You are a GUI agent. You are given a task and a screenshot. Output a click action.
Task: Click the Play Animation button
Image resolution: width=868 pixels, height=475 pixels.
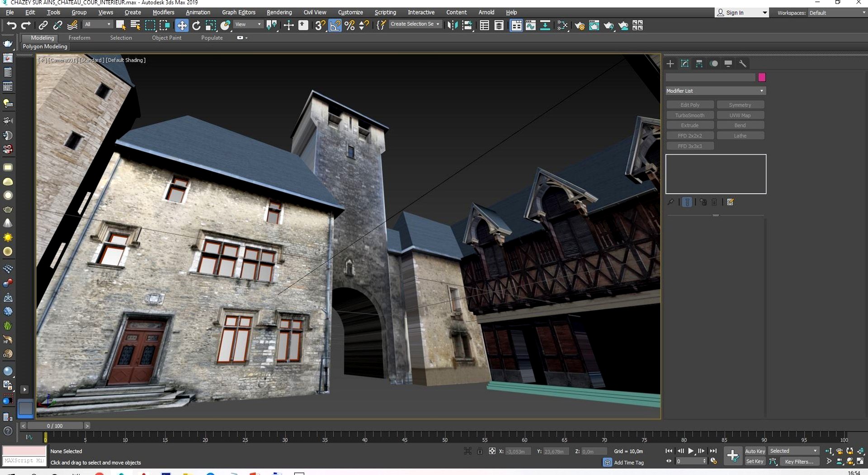click(691, 451)
